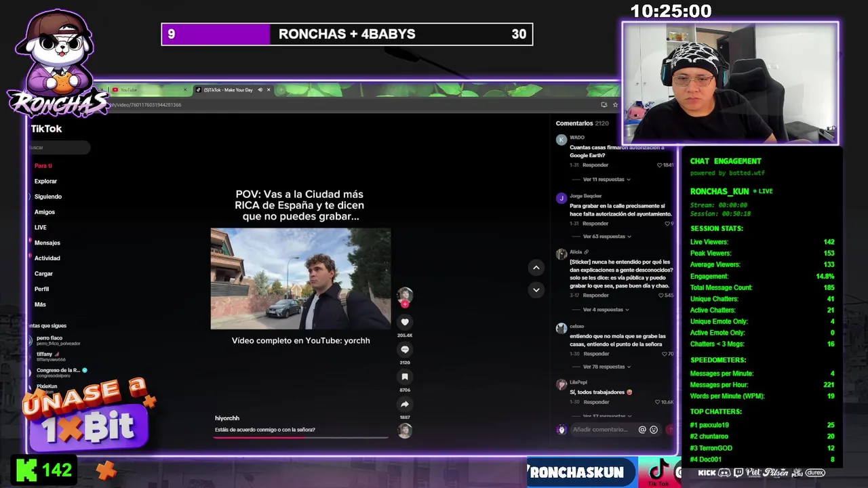This screenshot has height=488, width=868.
Task: Expand Ver 4 respuestas under Alicia
Action: pyautogui.click(x=605, y=310)
